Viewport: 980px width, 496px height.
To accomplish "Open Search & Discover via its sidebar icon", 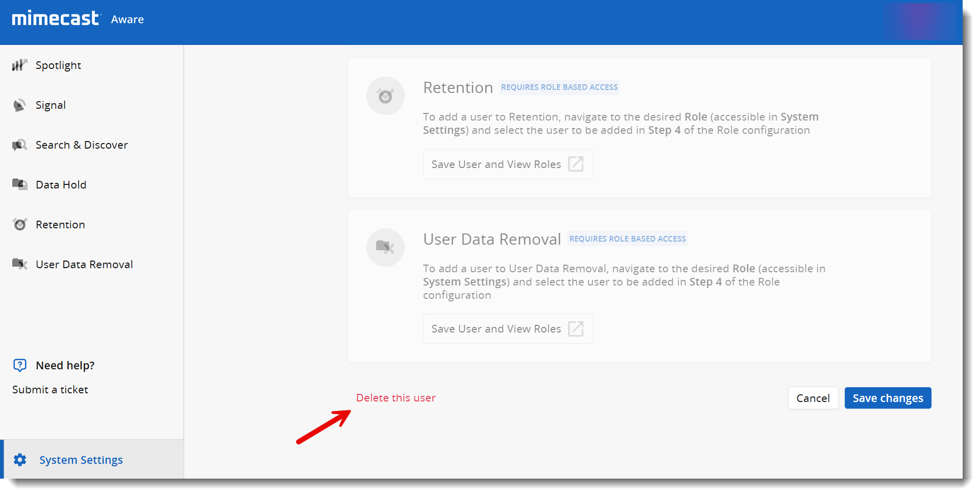I will pos(19,145).
